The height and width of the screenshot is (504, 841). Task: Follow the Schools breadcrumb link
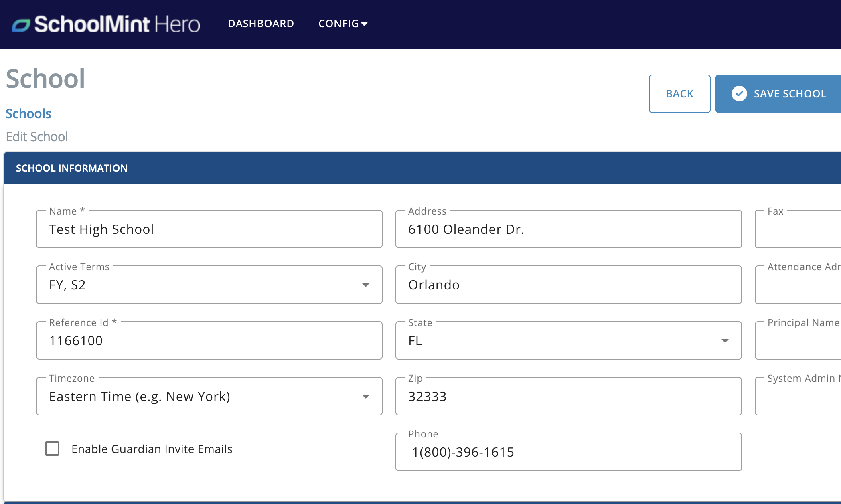(x=28, y=114)
